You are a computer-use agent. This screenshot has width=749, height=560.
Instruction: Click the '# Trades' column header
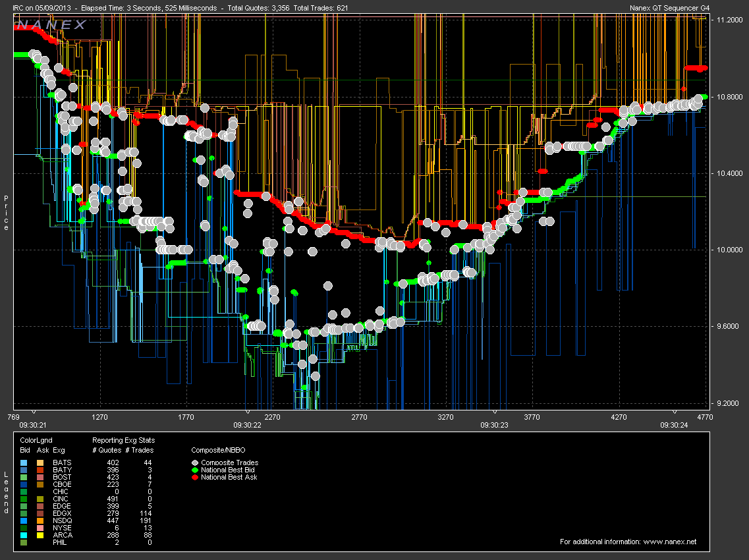click(140, 450)
